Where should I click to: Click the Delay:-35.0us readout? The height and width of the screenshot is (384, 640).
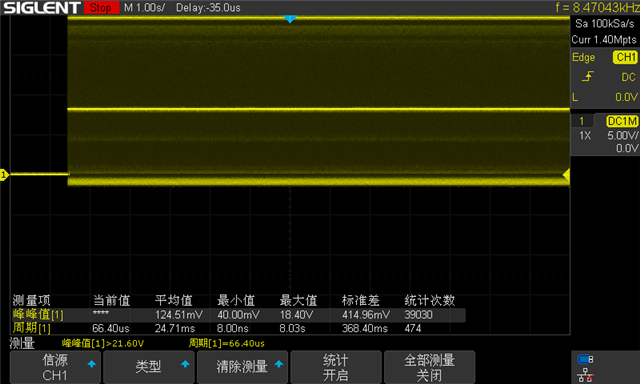pos(208,8)
